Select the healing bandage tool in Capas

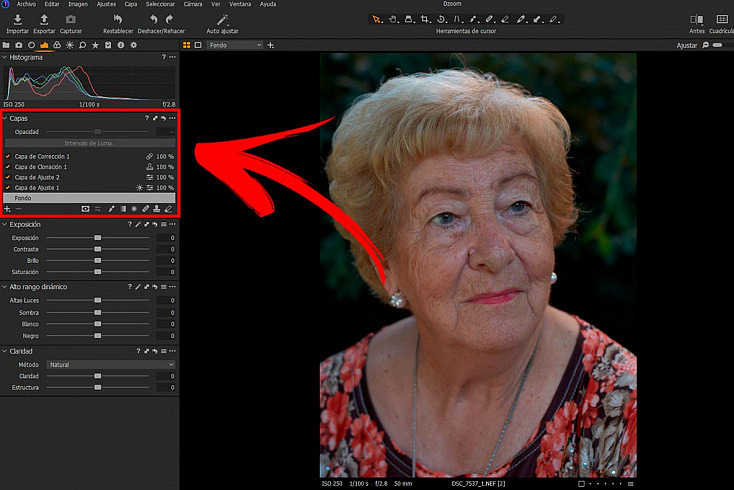pyautogui.click(x=146, y=209)
